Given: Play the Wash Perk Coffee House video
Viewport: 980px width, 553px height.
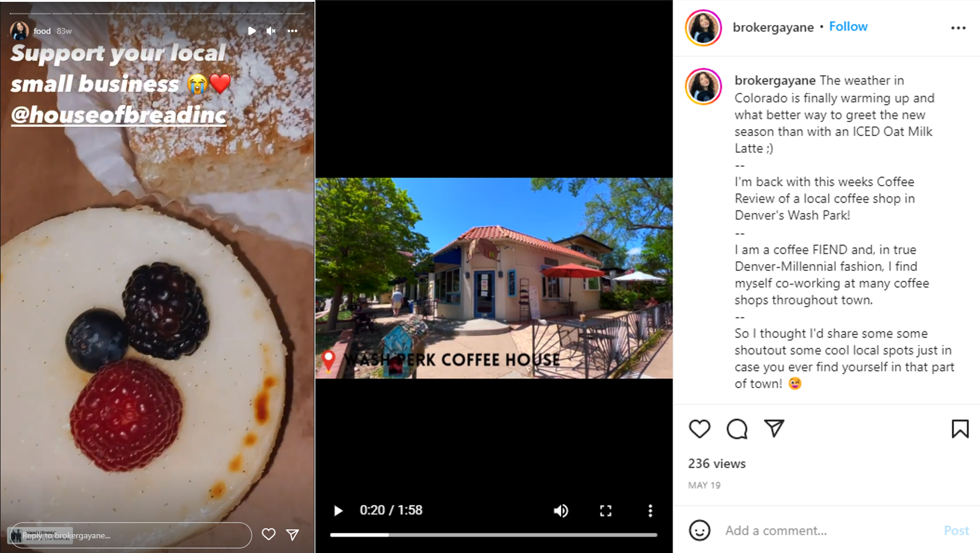Looking at the screenshot, I should point(338,510).
